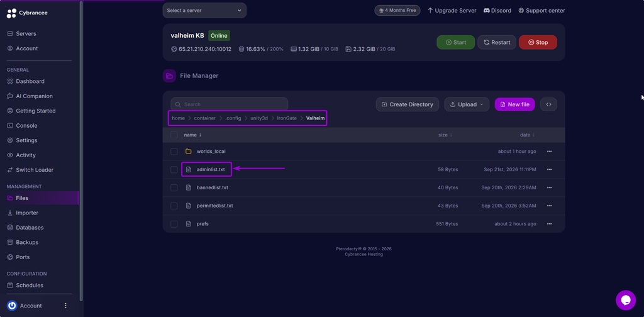Check the worlds_local row checkbox

174,152
